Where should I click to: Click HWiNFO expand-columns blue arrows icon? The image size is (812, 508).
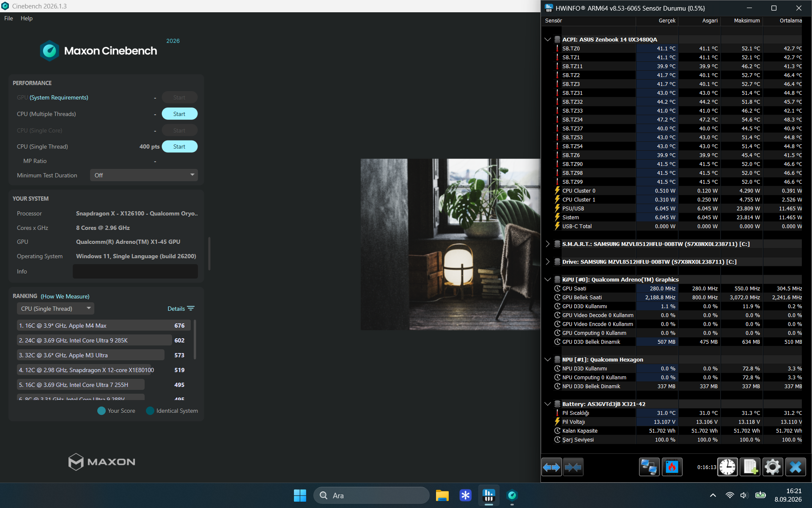coord(551,467)
